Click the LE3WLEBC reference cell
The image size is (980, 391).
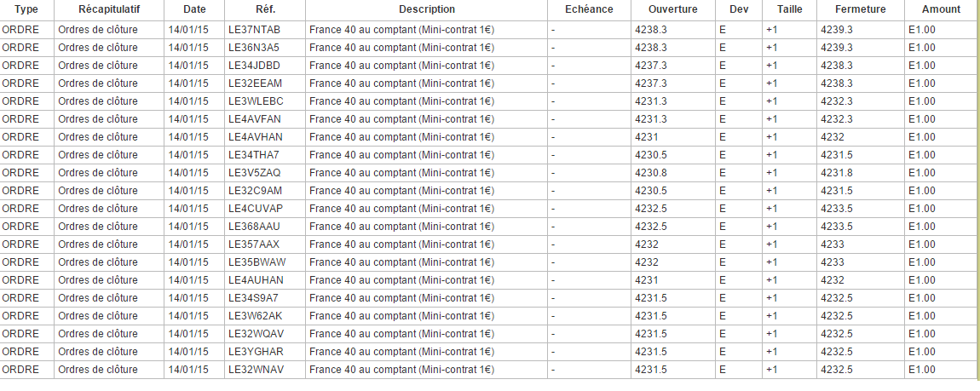pyautogui.click(x=256, y=101)
